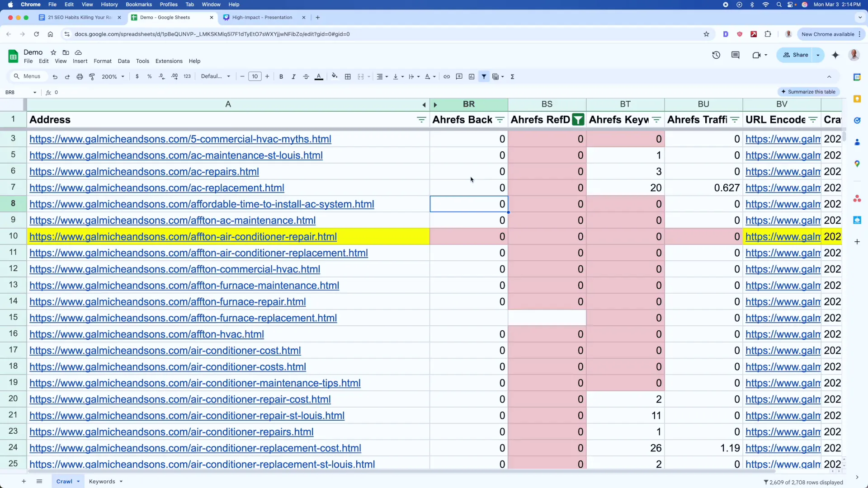The height and width of the screenshot is (488, 868).
Task: Open the Data menu
Action: [x=124, y=61]
